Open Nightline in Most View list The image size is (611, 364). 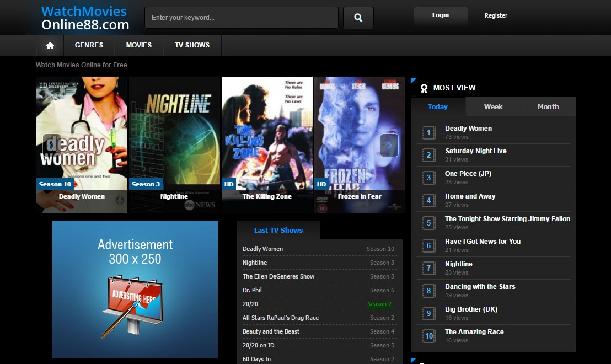click(x=459, y=264)
